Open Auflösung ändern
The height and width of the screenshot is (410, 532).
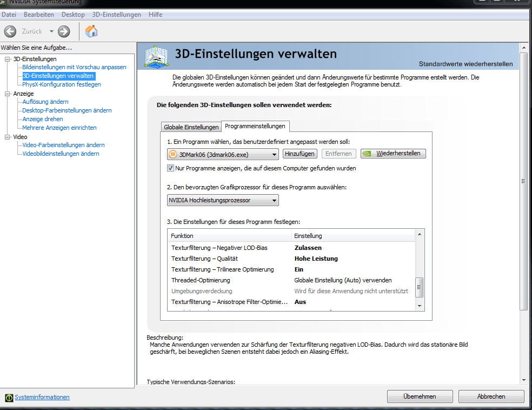45,102
